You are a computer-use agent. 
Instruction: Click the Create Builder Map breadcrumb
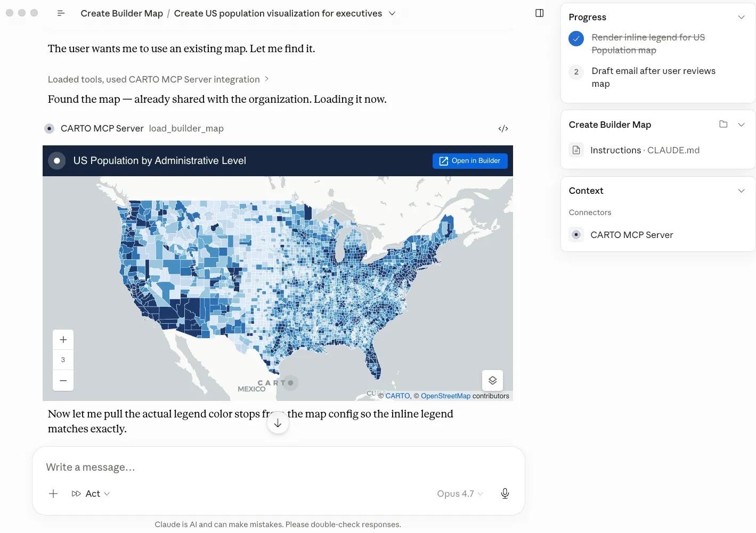tap(121, 13)
